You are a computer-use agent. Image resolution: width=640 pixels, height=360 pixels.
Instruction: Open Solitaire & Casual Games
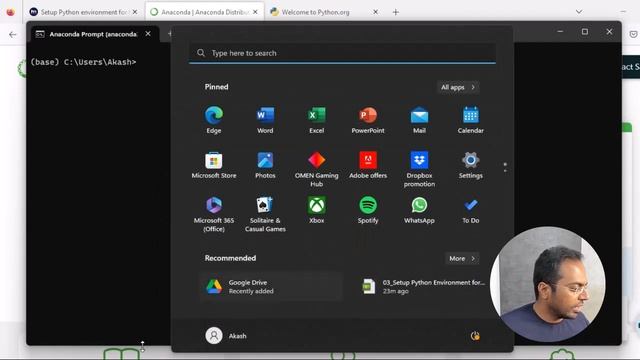[x=265, y=214]
